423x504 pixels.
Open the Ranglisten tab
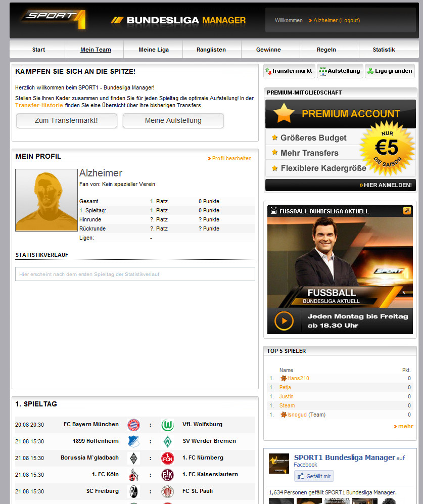pos(211,50)
